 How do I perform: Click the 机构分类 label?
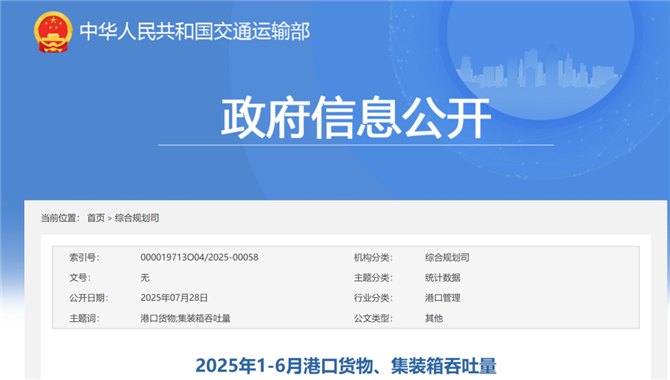[x=373, y=258]
